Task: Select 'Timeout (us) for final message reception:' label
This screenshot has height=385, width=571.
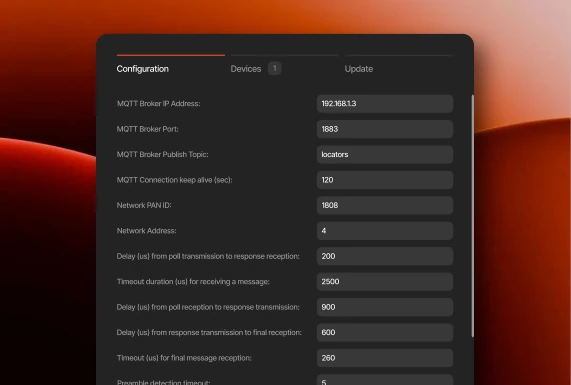Action: click(184, 358)
